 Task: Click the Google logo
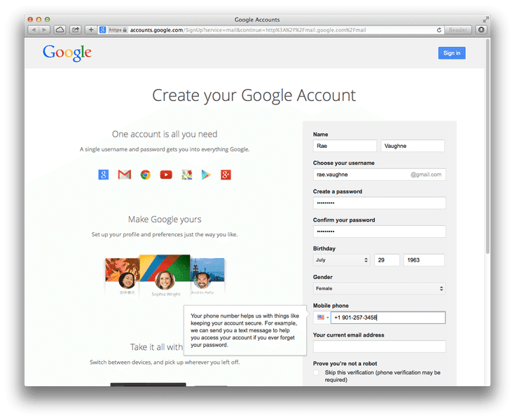(67, 53)
